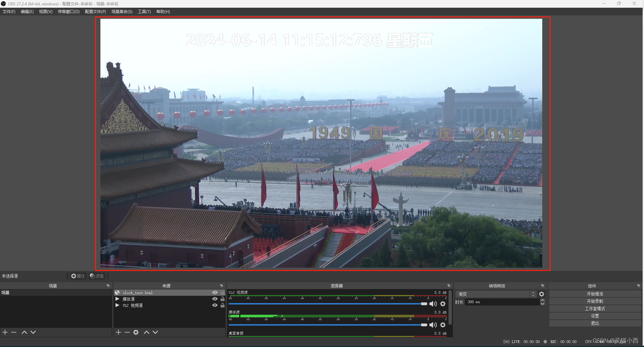Toggle 工作室模式 studio mode
Viewport: 644px width, 347px height.
[x=595, y=308]
